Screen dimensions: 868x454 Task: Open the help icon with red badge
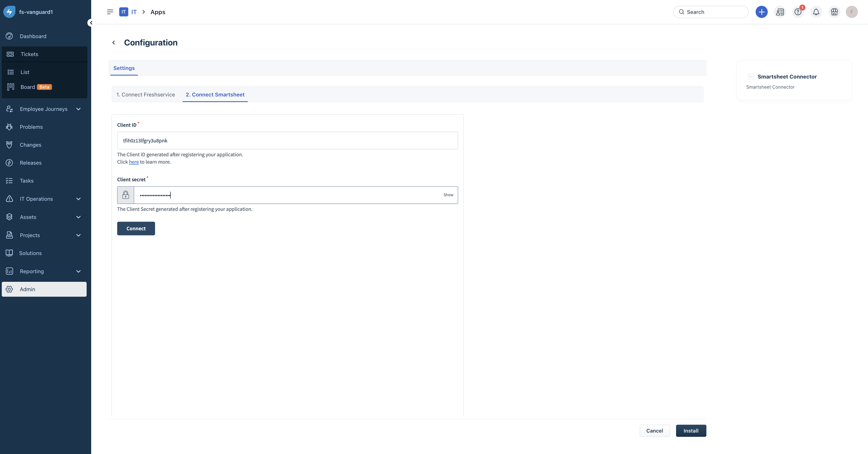click(798, 12)
